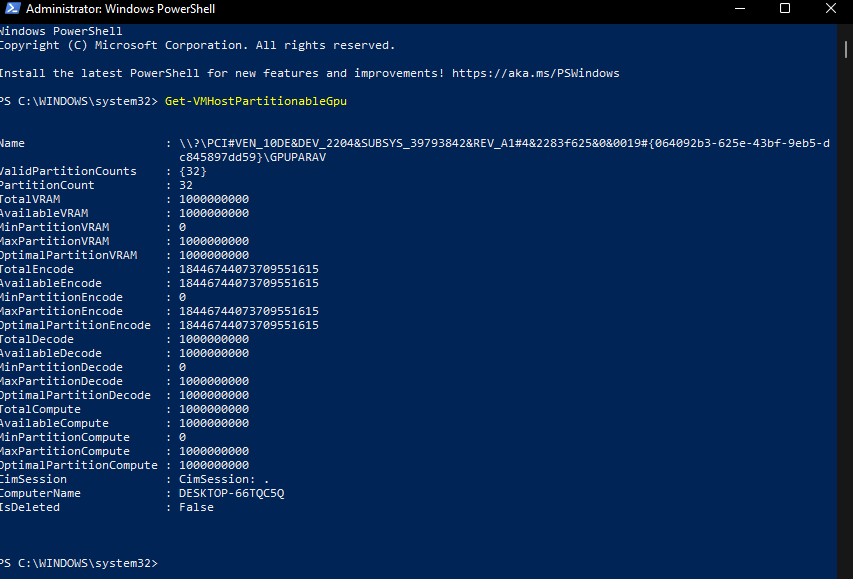Click the OptimalPartitionCompute value 1000000000

click(214, 465)
